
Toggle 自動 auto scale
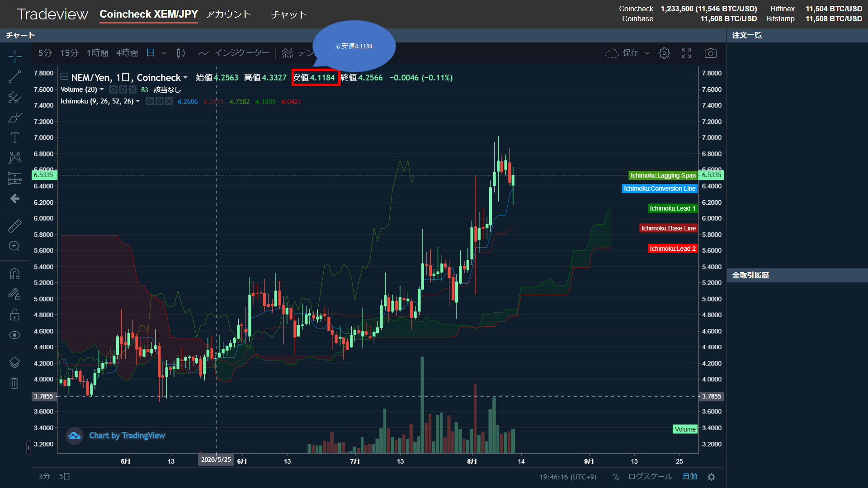click(x=690, y=477)
